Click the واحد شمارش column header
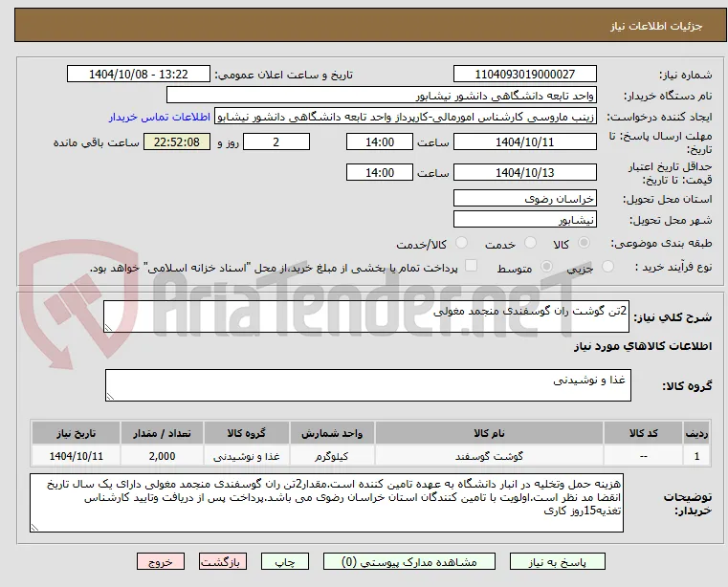Image resolution: width=728 pixels, height=587 pixels. (x=332, y=433)
